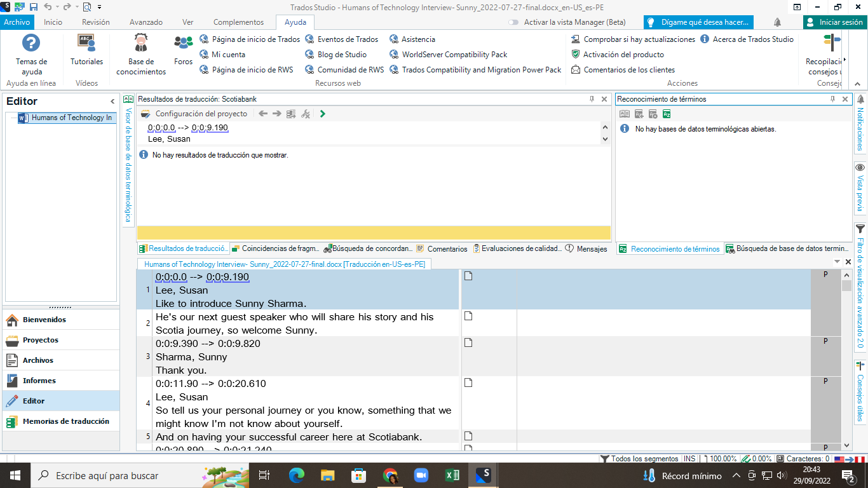
Task: Open the Proyectos view
Action: (61, 340)
